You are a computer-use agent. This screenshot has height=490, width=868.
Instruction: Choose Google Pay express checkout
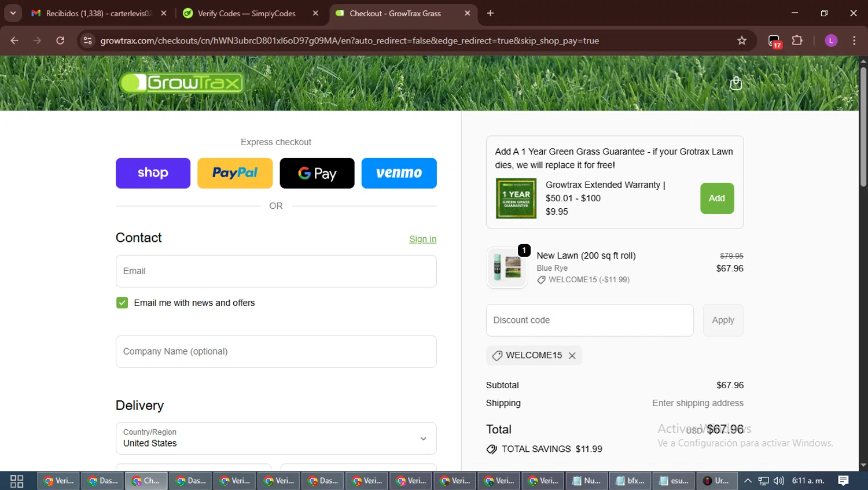(317, 173)
